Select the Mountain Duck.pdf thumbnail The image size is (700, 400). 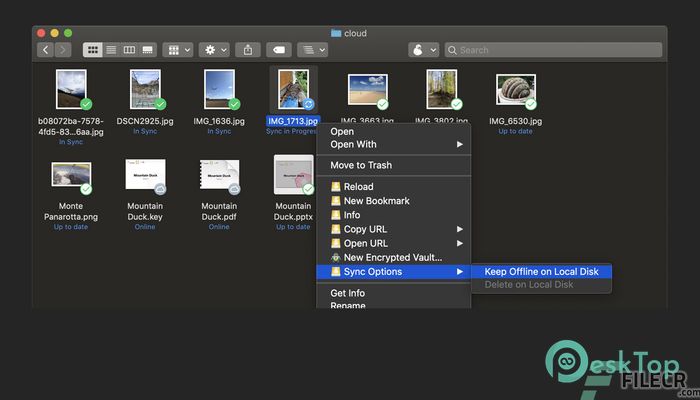pyautogui.click(x=219, y=174)
